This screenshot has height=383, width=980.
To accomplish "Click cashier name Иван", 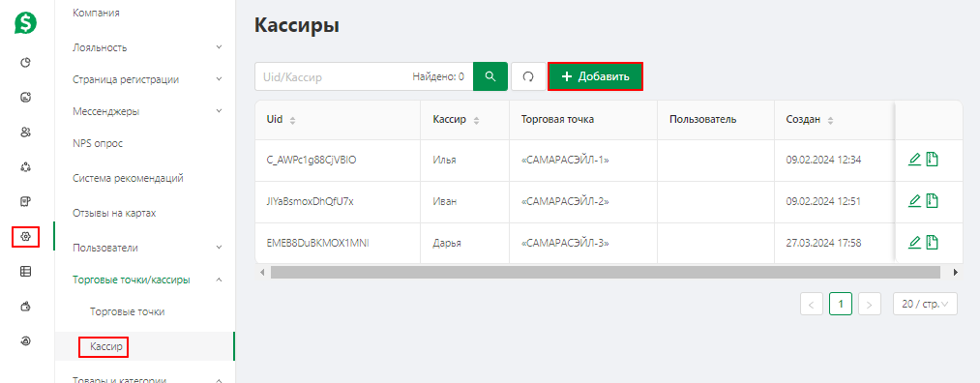I will coord(445,201).
